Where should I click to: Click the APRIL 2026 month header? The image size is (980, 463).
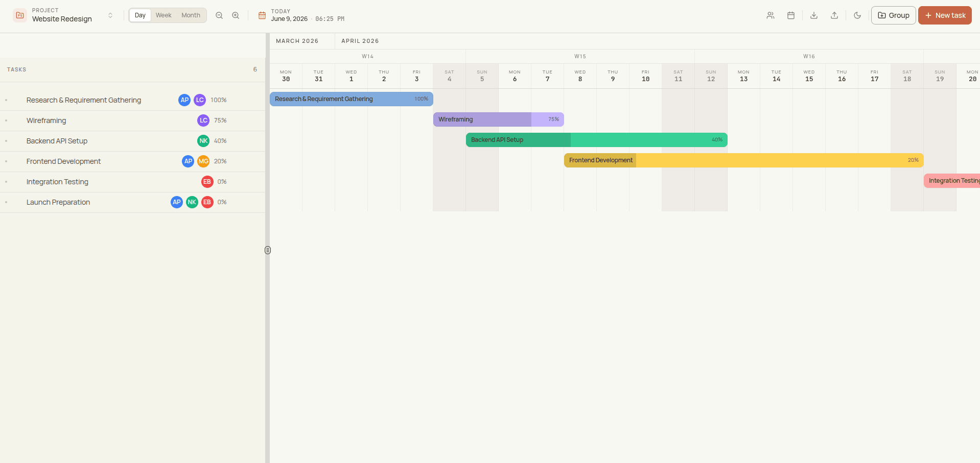pos(360,41)
